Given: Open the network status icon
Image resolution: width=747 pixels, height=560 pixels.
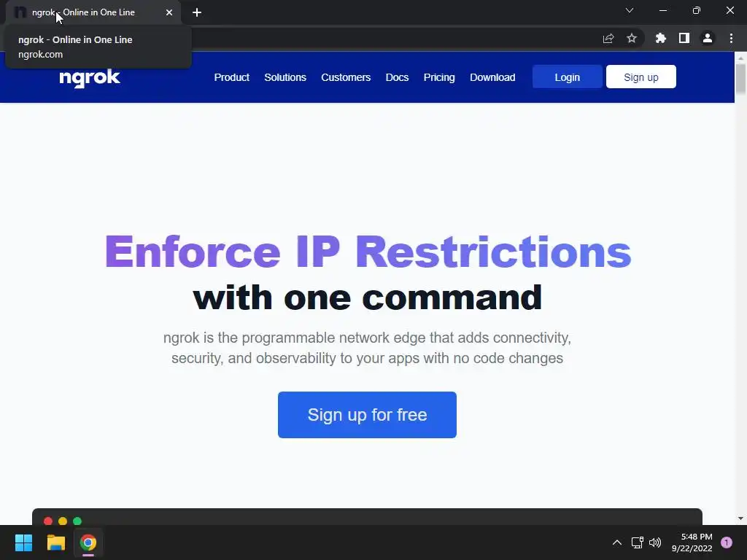Looking at the screenshot, I should click(637, 542).
